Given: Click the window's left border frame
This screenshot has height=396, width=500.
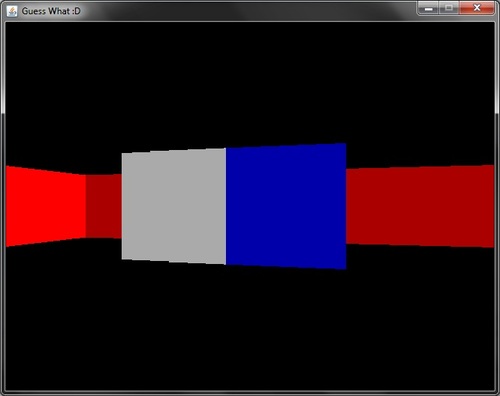Looking at the screenshot, I should (3, 207).
